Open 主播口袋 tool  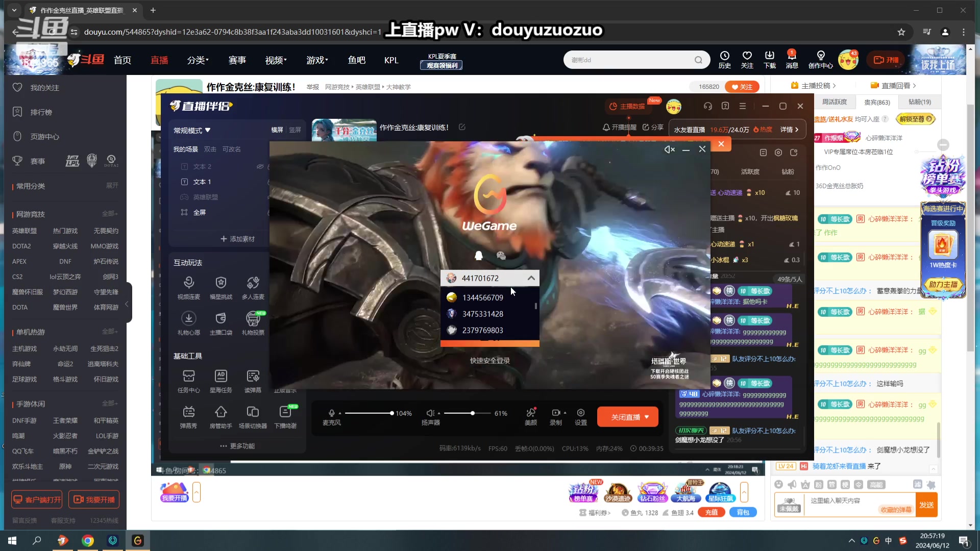click(x=221, y=323)
